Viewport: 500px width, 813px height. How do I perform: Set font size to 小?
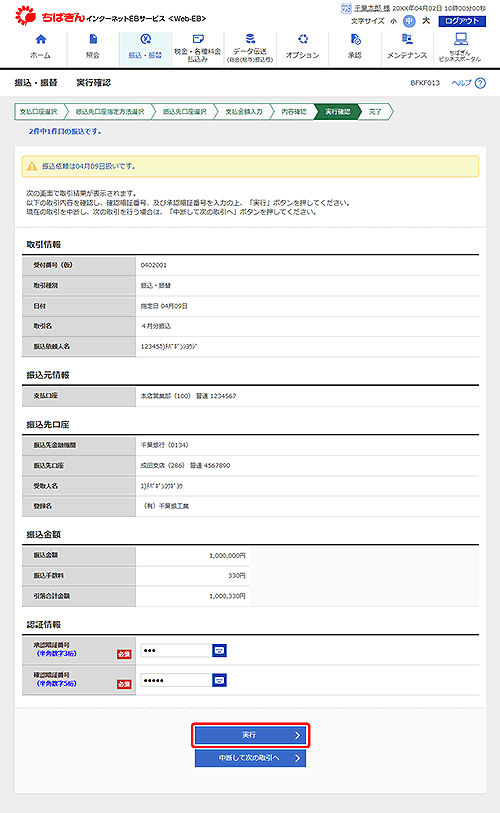(x=394, y=21)
